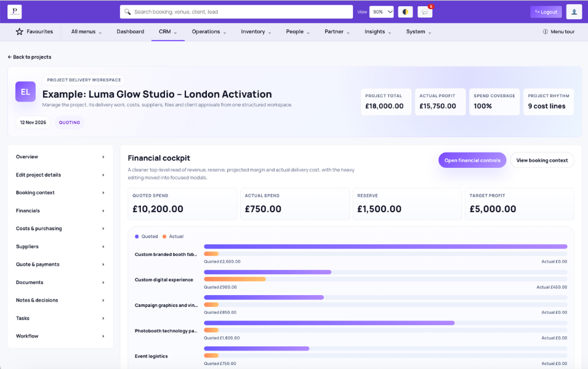Open the messages notification icon

pyautogui.click(x=425, y=12)
